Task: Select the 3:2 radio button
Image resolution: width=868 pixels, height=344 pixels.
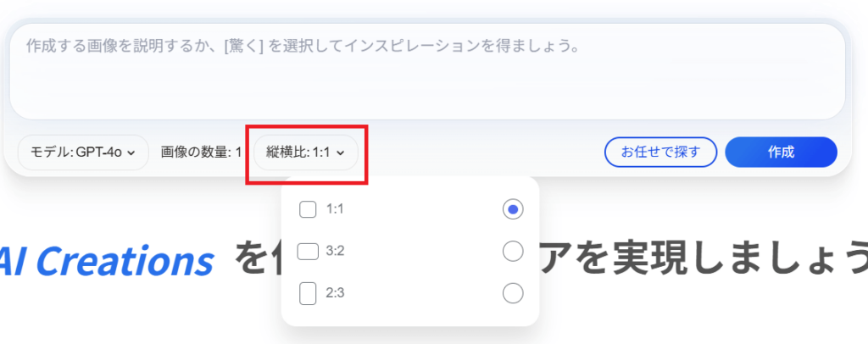Action: pos(513,252)
